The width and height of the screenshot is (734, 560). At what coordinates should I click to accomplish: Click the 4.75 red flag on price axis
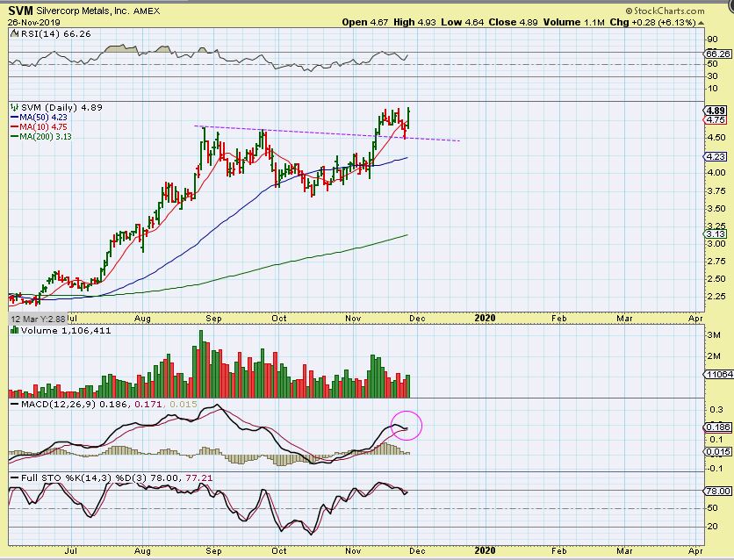[716, 119]
